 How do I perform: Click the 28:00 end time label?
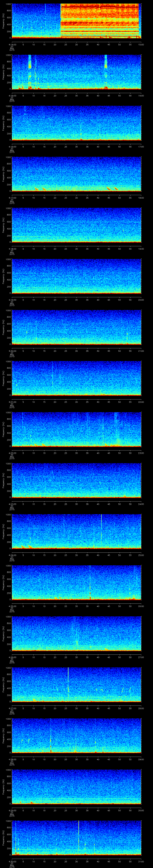click(141, 708)
